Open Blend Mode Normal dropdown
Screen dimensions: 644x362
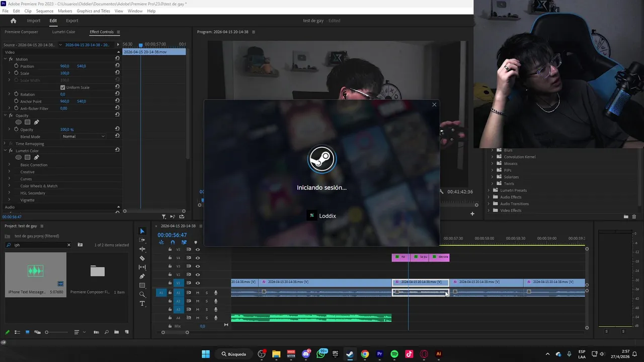click(x=84, y=136)
